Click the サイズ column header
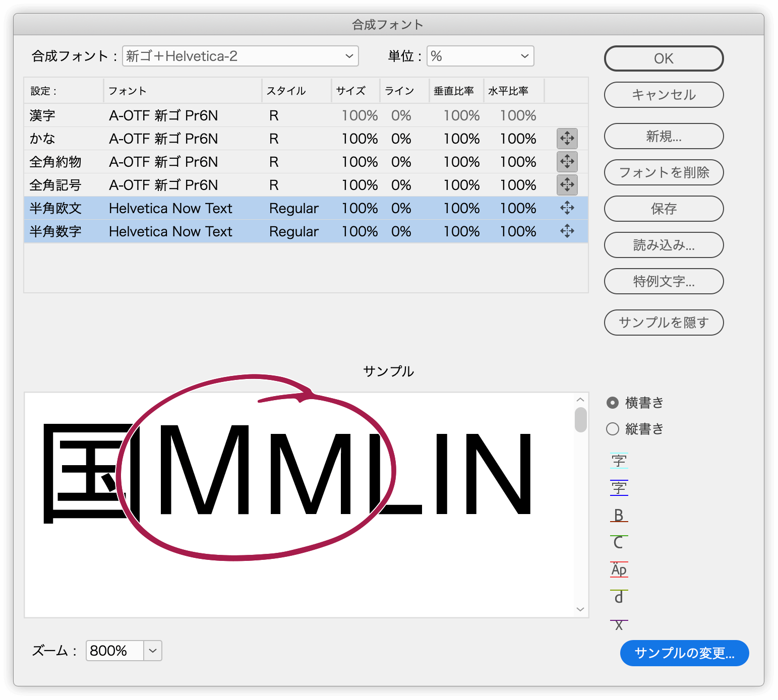The image size is (778, 700). tap(351, 91)
